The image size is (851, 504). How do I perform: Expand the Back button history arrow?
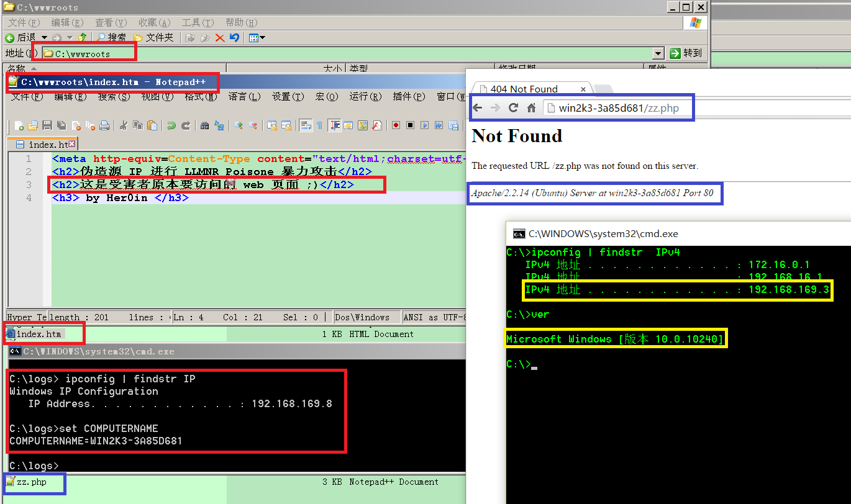point(45,38)
